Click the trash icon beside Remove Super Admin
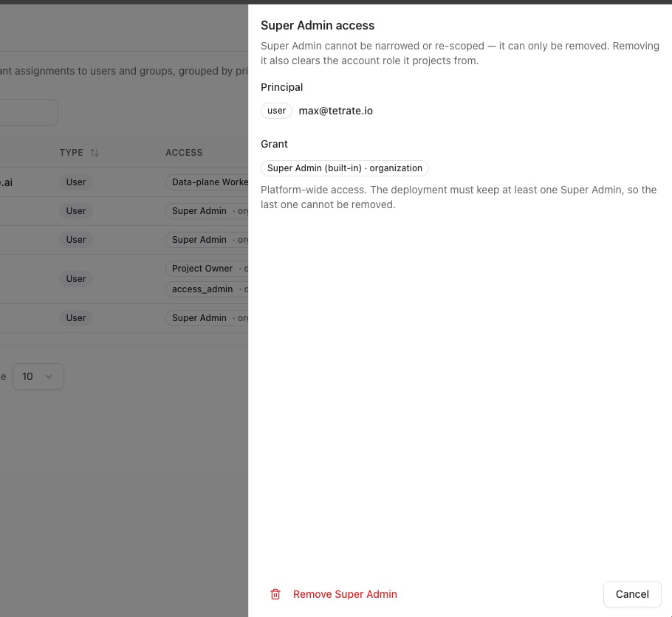The height and width of the screenshot is (617, 672). (x=275, y=594)
